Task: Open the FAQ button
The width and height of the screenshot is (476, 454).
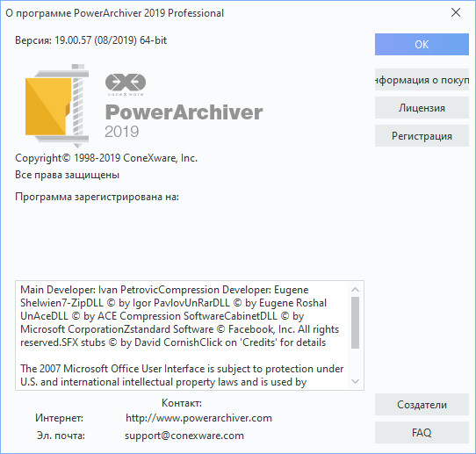Action: coord(422,432)
